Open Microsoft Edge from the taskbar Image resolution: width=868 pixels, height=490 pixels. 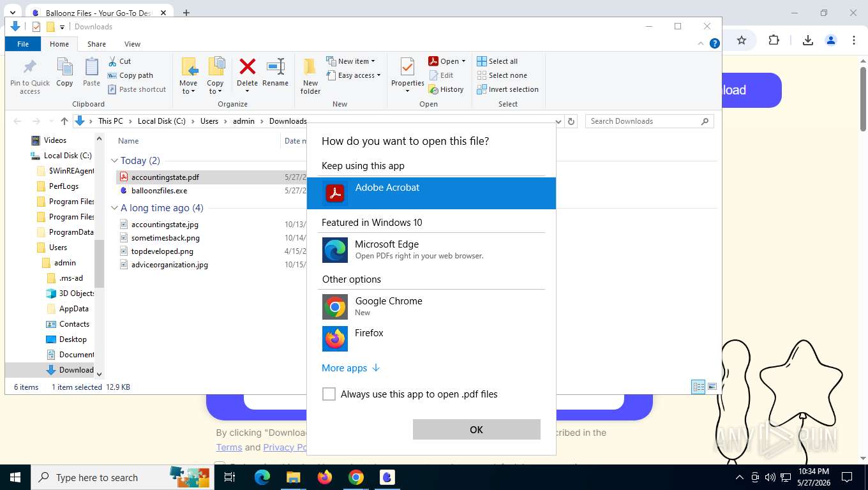[x=262, y=477]
